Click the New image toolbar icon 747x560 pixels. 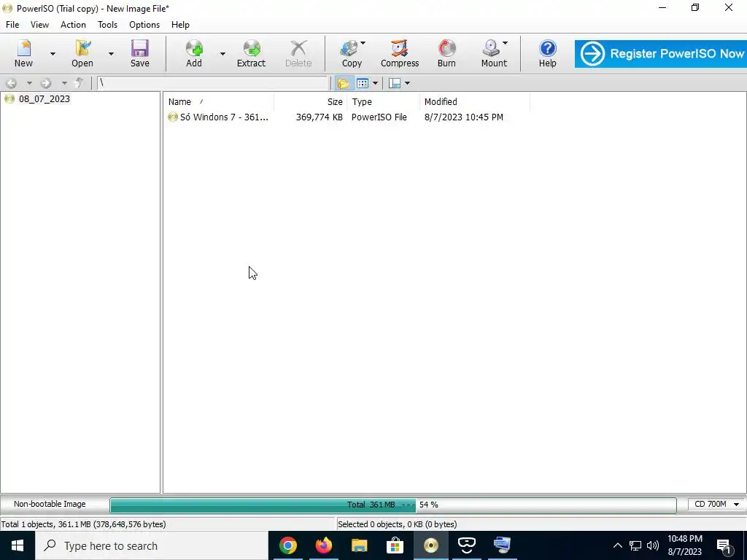point(23,53)
